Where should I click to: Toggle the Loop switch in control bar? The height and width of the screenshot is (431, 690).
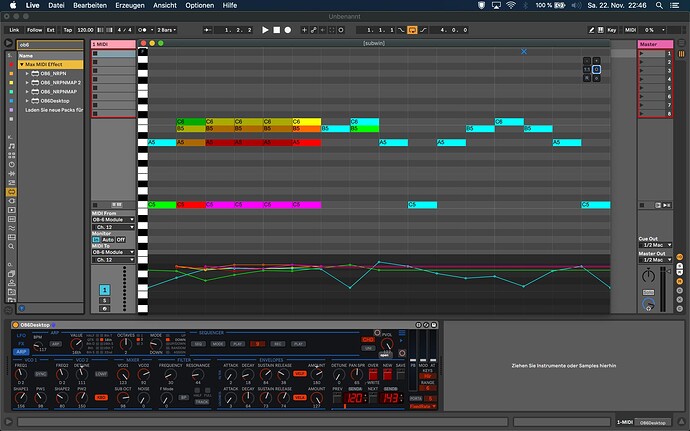[x=412, y=30]
